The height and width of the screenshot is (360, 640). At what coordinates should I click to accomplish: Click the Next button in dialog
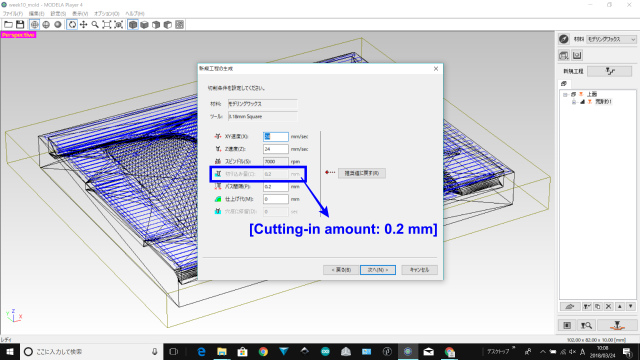click(378, 270)
